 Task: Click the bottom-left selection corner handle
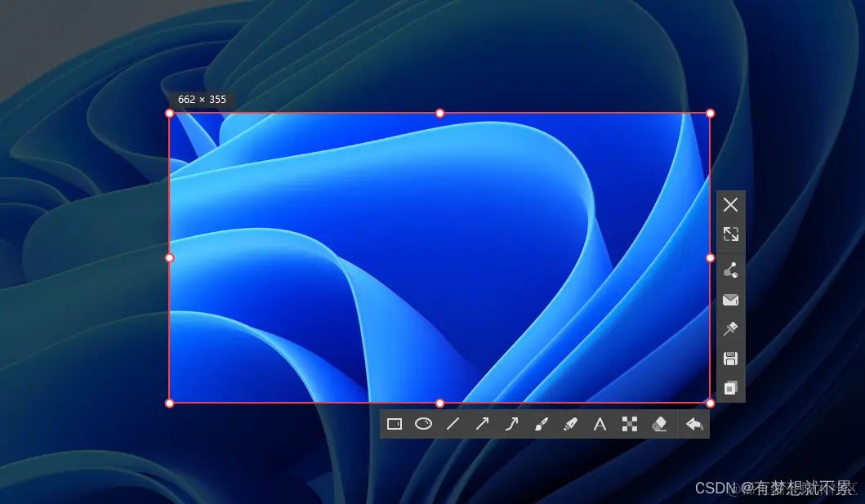(x=169, y=403)
